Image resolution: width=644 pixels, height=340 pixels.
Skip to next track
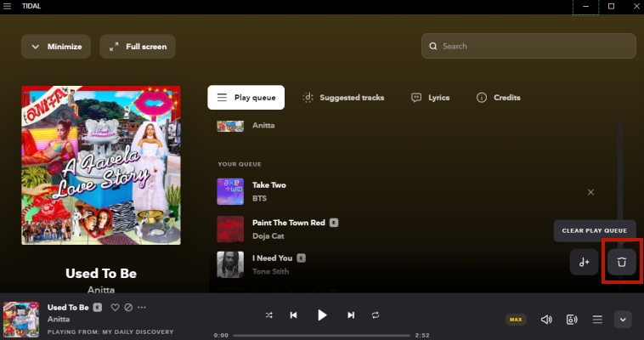(351, 315)
